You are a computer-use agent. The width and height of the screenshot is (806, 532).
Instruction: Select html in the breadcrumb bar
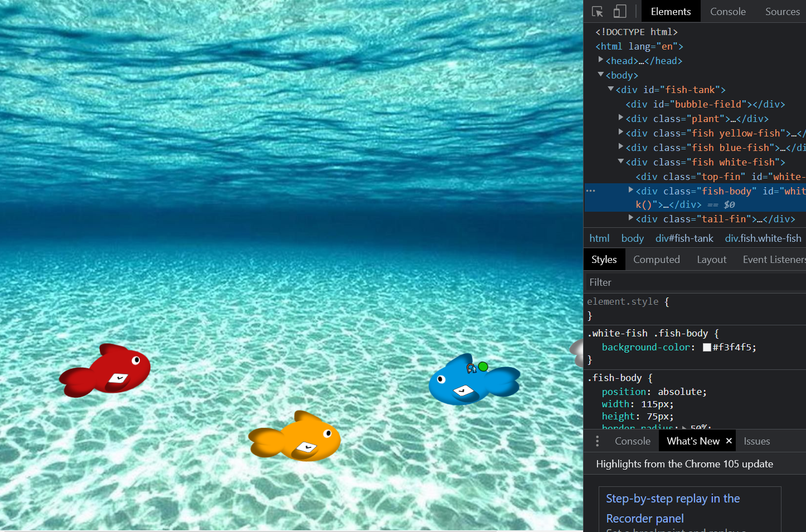point(599,238)
